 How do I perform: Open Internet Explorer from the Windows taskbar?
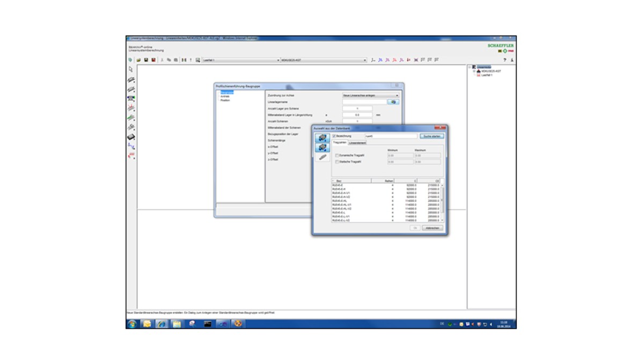(161, 324)
